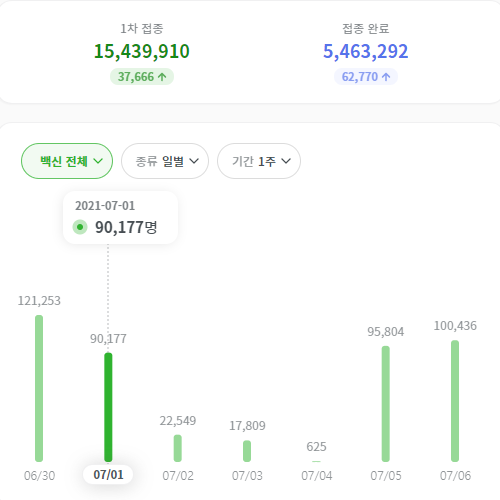
Task: Select the 07/05 bar in the chart
Action: point(386,404)
